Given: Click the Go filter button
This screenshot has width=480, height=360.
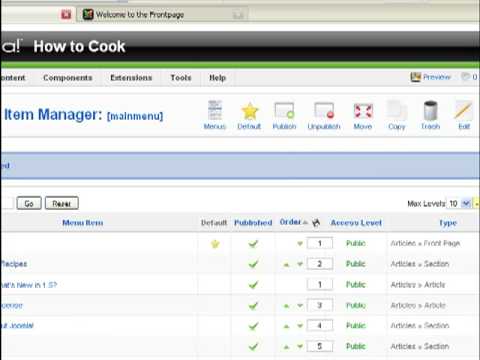Looking at the screenshot, I should [29, 203].
